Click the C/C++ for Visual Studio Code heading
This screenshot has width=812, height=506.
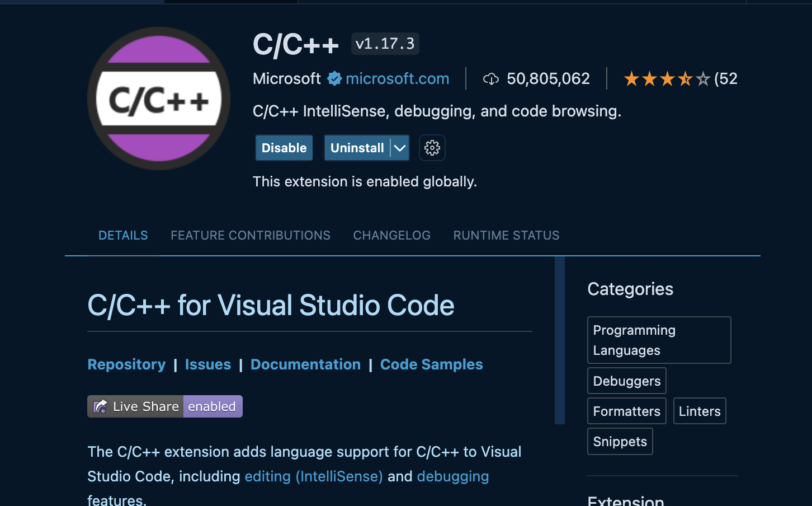271,306
